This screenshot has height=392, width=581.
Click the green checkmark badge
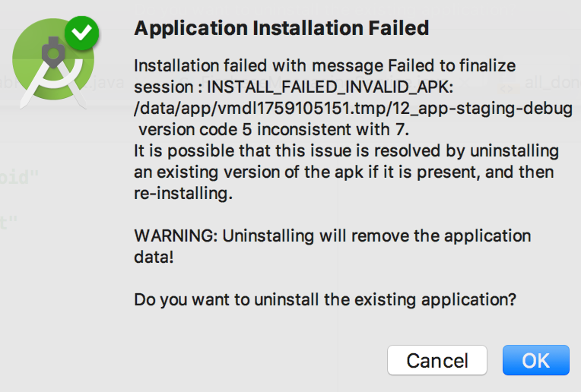point(81,34)
